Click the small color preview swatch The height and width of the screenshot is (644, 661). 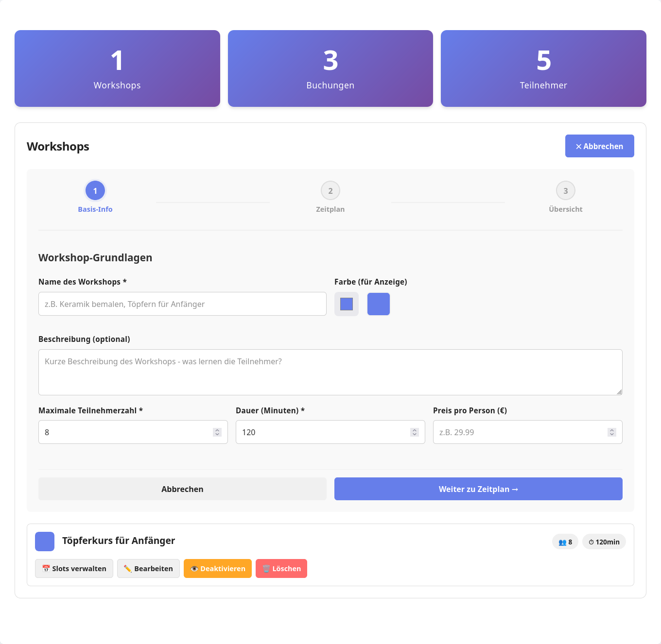[x=346, y=304]
